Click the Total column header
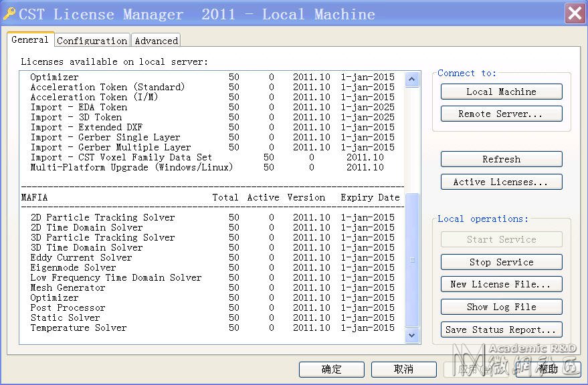Screen dimensions: 588x385 225,198
